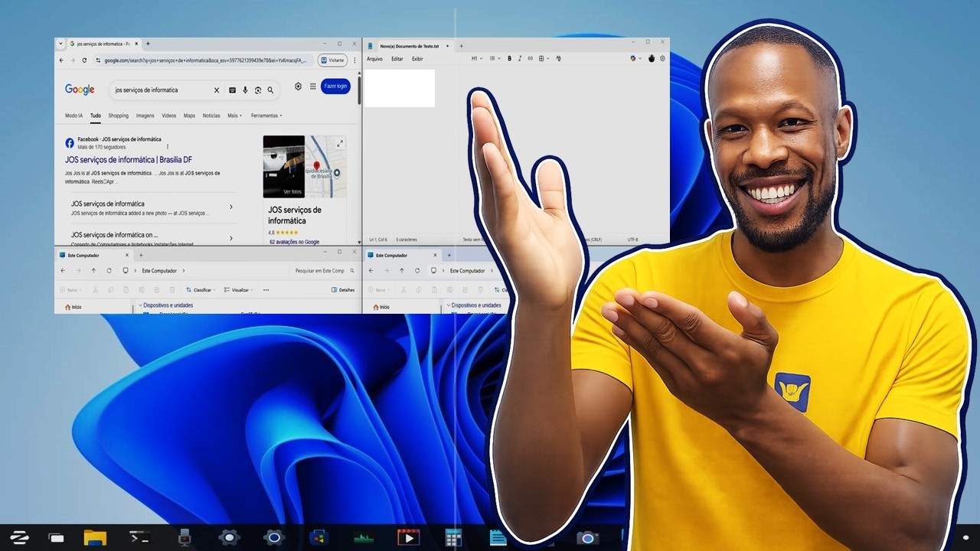Viewport: 980px width, 551px height.
Task: Open the Maps search tab
Action: coord(189,116)
